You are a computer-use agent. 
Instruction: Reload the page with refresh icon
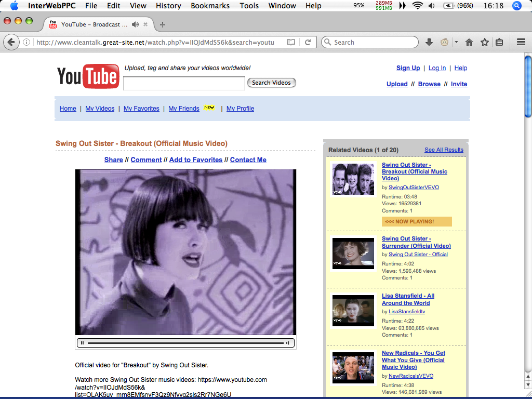click(x=308, y=42)
